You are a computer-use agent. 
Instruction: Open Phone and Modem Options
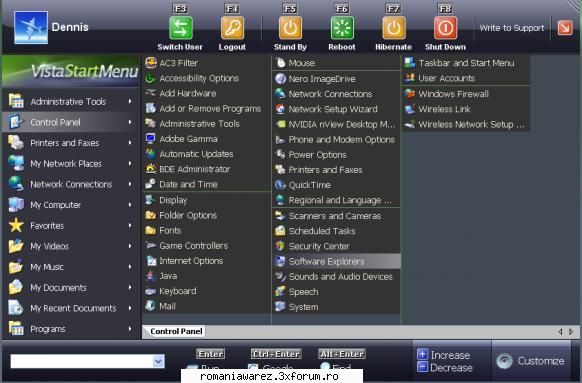pos(337,140)
